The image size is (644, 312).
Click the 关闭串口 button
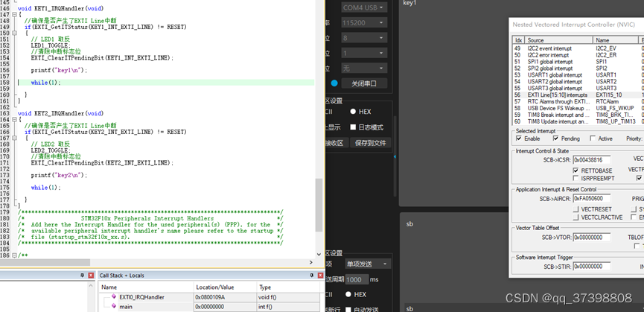[364, 83]
